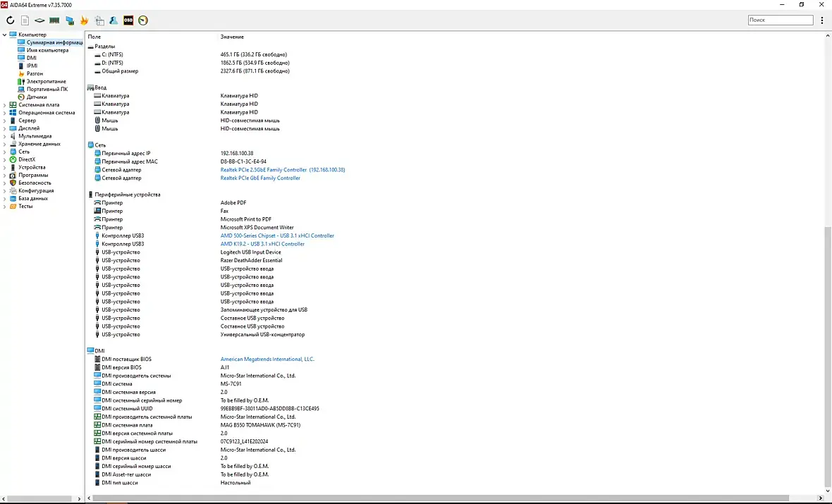Click the Поле column header
The image size is (832, 504).
94,37
